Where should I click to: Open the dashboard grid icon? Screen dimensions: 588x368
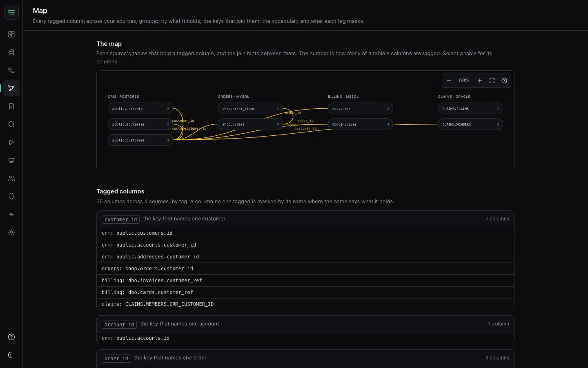(x=11, y=34)
